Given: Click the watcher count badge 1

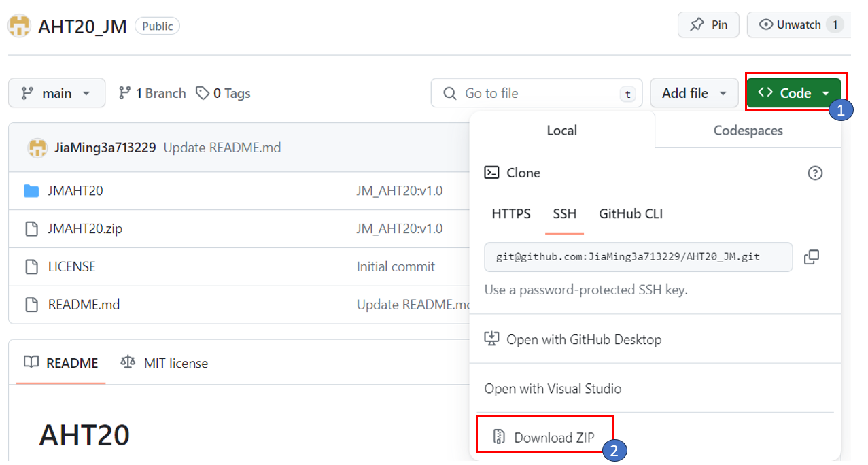Looking at the screenshot, I should [835, 24].
